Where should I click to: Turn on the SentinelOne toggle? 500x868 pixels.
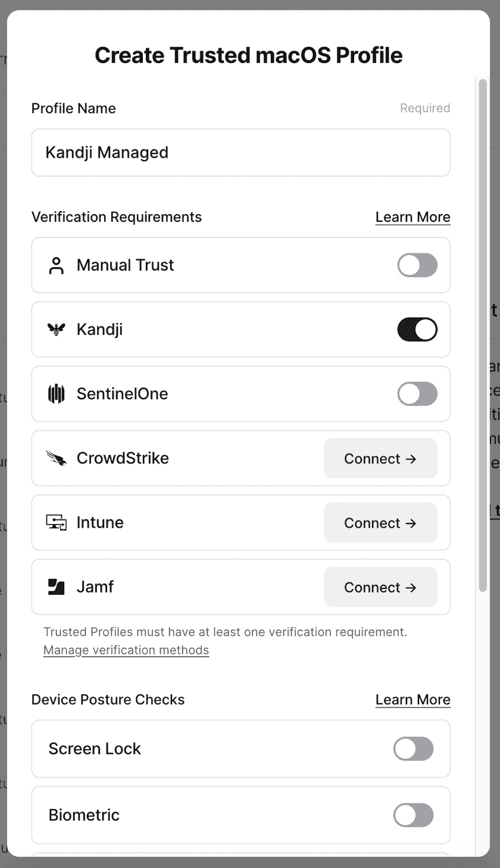[x=417, y=394]
